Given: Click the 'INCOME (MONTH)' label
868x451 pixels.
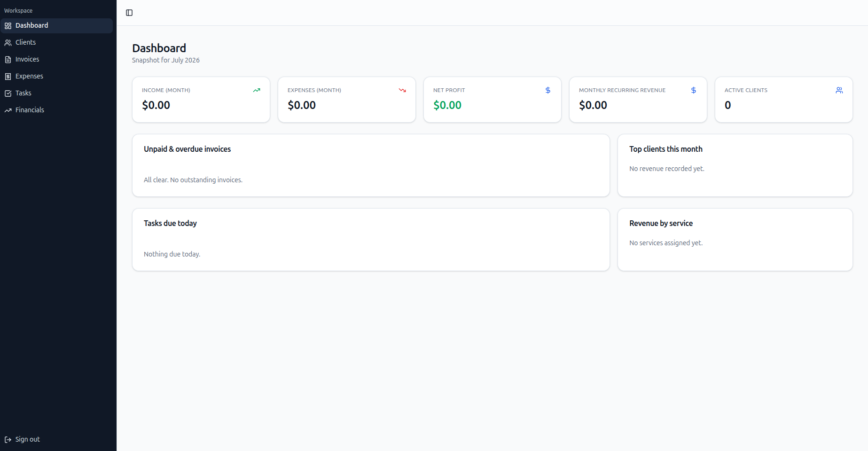Looking at the screenshot, I should click(x=166, y=90).
